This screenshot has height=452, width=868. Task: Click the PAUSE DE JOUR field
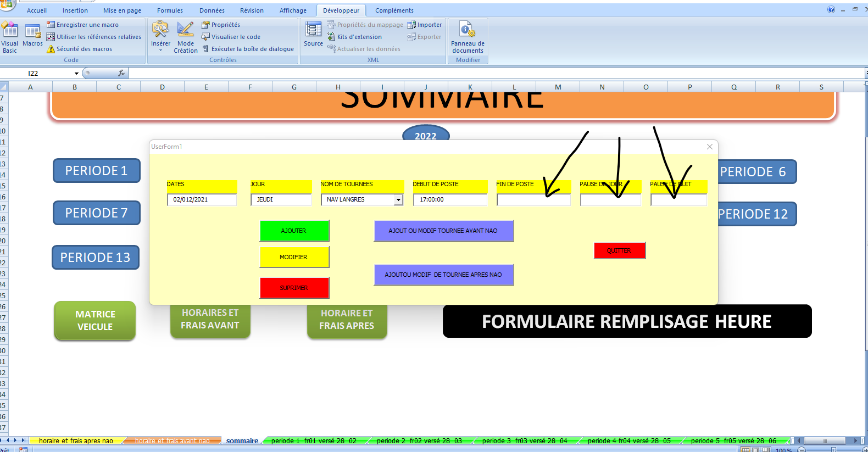pyautogui.click(x=610, y=200)
